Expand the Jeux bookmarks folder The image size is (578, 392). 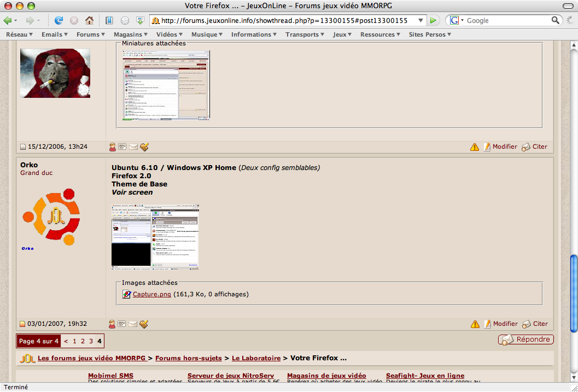click(342, 34)
